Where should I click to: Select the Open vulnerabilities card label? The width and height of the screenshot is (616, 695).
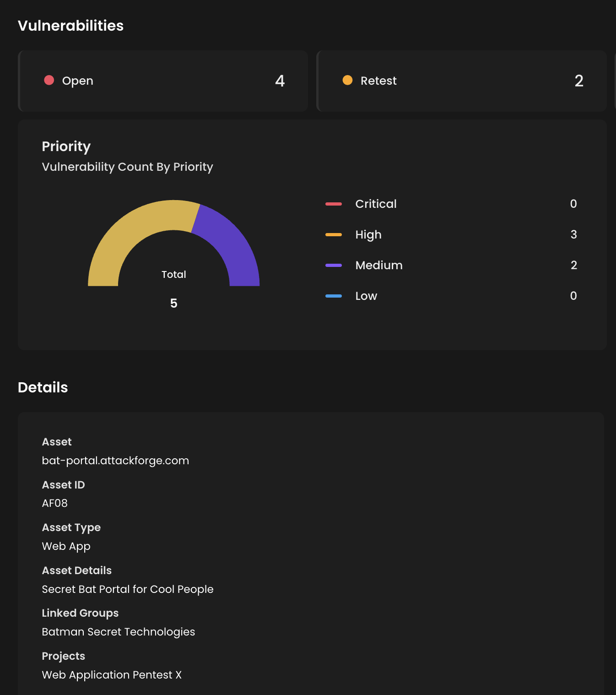tap(78, 81)
